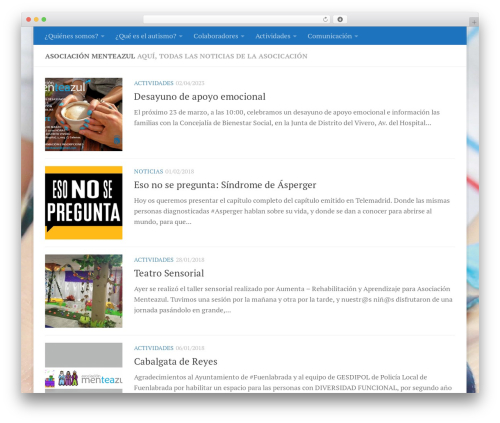Expand dropdown arrow next to Colaboradores

(x=242, y=36)
